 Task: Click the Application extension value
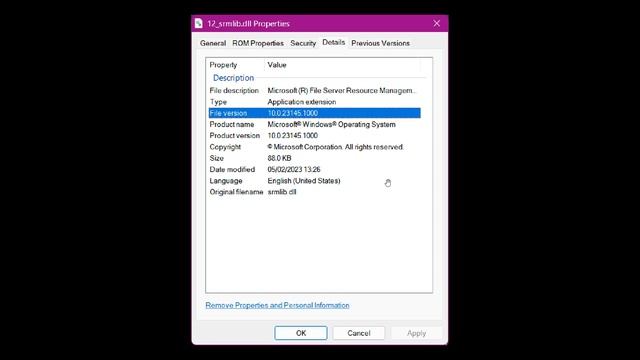(302, 102)
